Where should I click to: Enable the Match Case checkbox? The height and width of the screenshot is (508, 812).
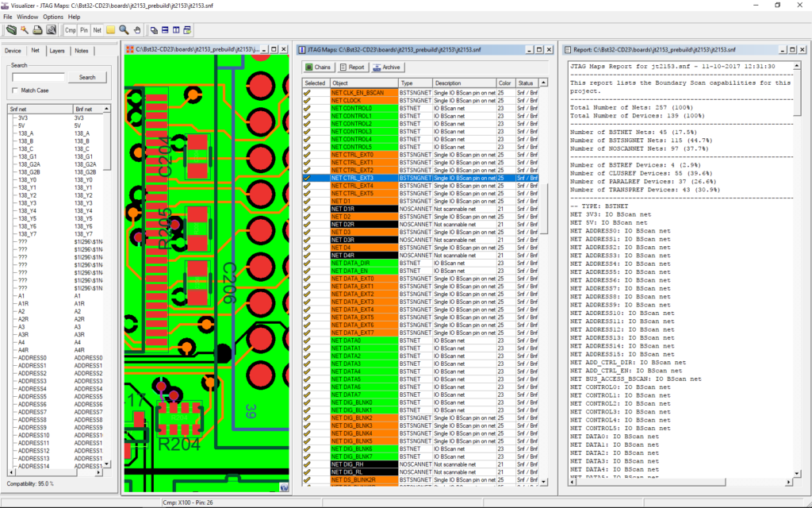tap(16, 90)
